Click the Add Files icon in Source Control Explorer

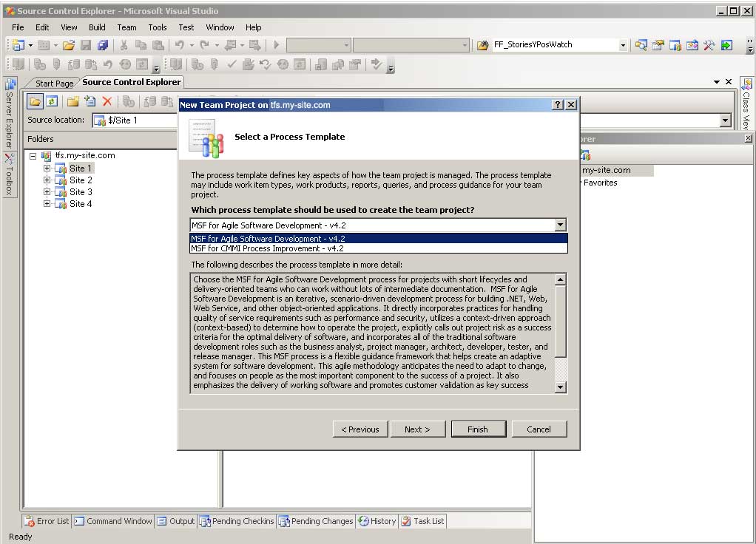tap(90, 101)
